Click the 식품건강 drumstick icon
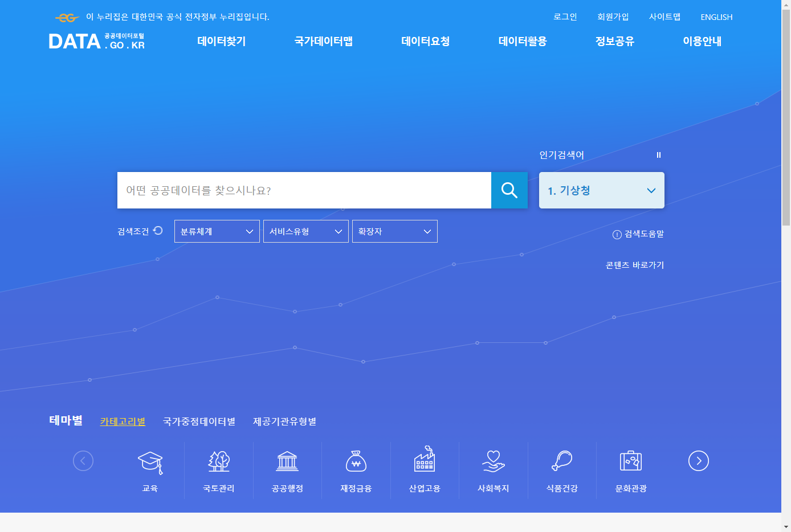The image size is (791, 532). coord(562,462)
